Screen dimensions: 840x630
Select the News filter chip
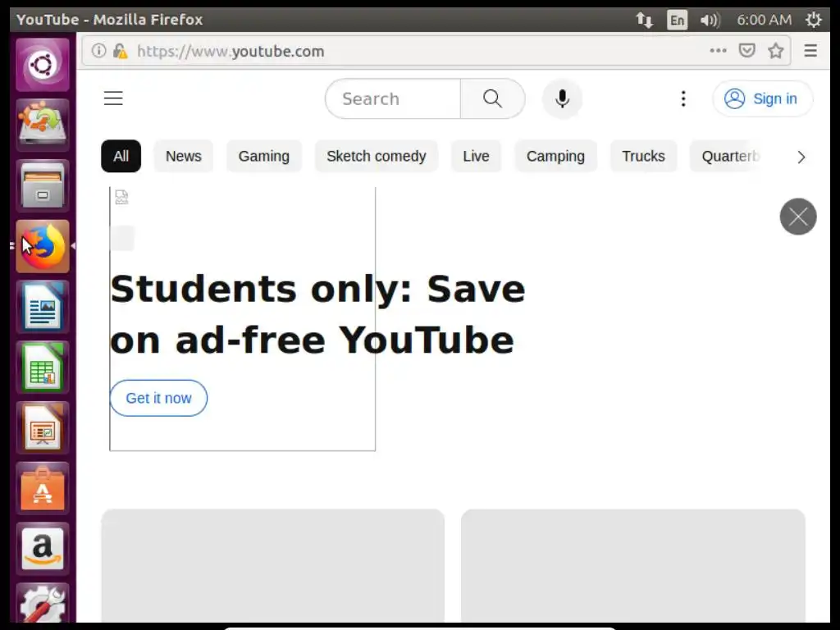click(x=183, y=156)
